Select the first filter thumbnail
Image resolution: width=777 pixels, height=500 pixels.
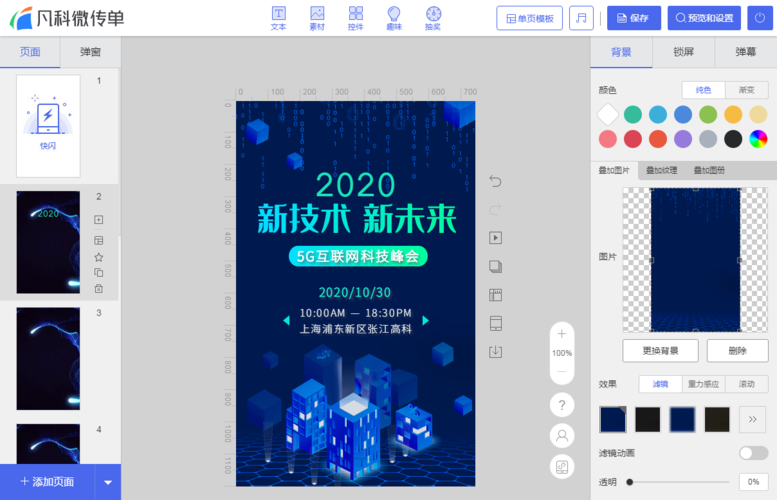click(x=612, y=419)
